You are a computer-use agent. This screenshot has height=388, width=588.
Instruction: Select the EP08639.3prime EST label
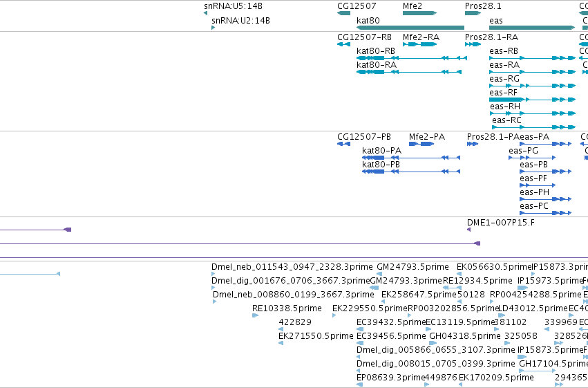tap(391, 377)
